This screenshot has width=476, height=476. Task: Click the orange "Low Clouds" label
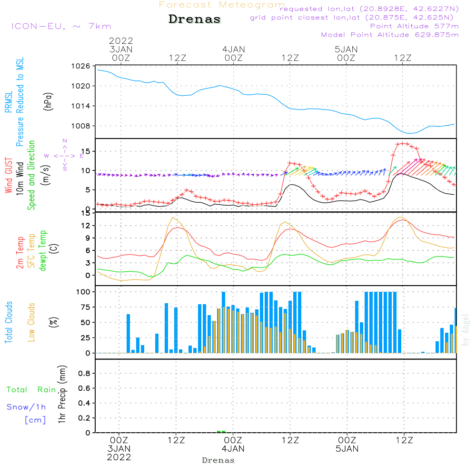31,322
